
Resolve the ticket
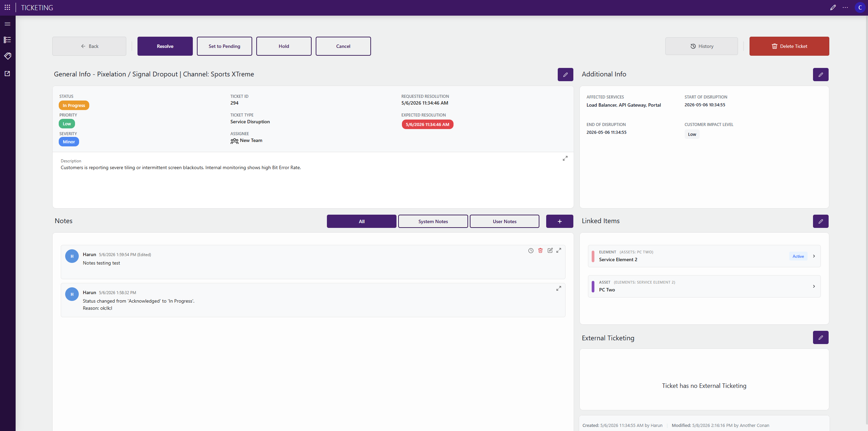click(165, 46)
